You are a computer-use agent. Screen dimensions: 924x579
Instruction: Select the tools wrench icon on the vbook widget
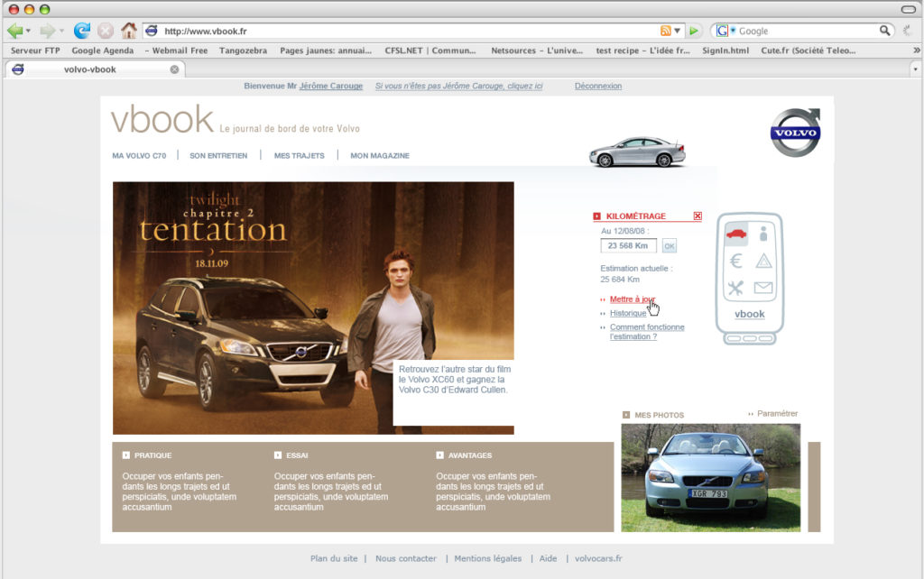click(x=735, y=288)
